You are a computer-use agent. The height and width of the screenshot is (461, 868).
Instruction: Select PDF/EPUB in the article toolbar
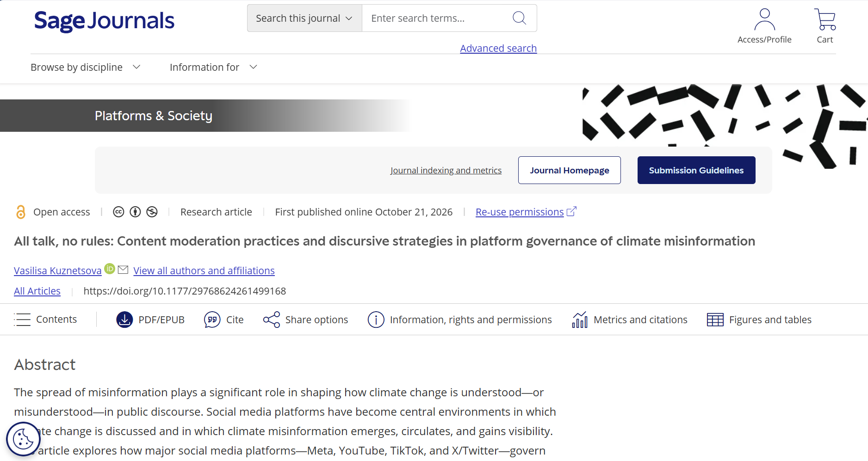150,320
